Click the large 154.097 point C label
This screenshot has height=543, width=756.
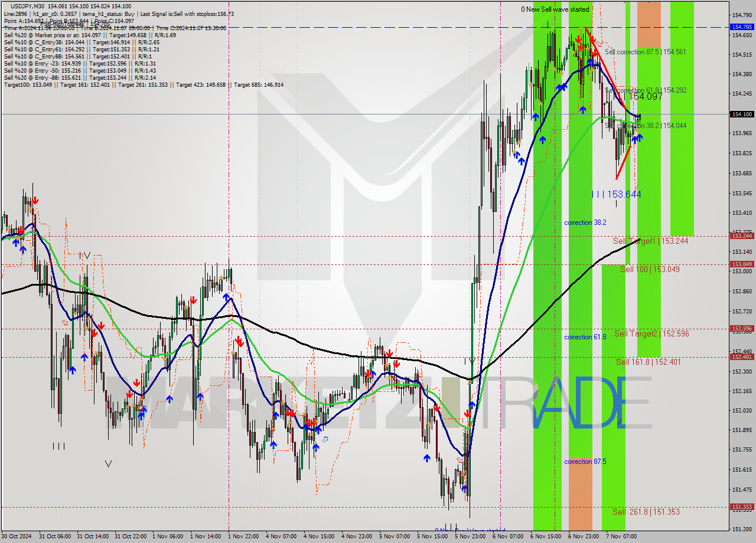click(646, 96)
